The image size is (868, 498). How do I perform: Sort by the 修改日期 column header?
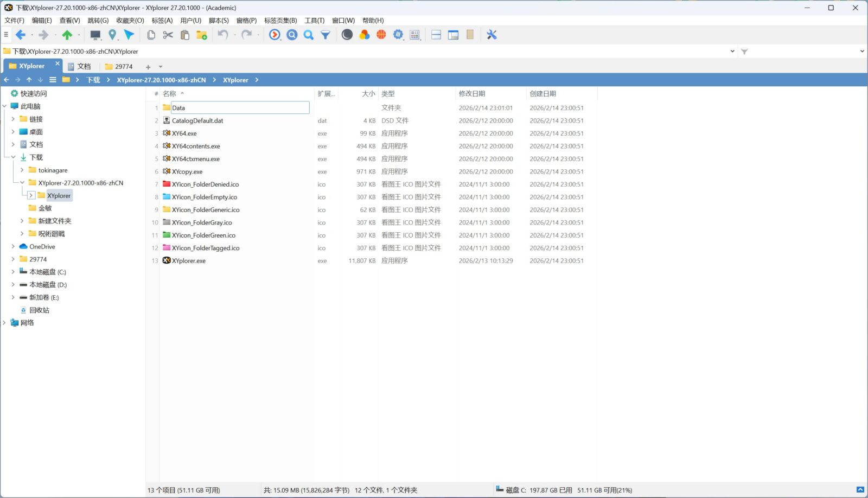(x=472, y=94)
